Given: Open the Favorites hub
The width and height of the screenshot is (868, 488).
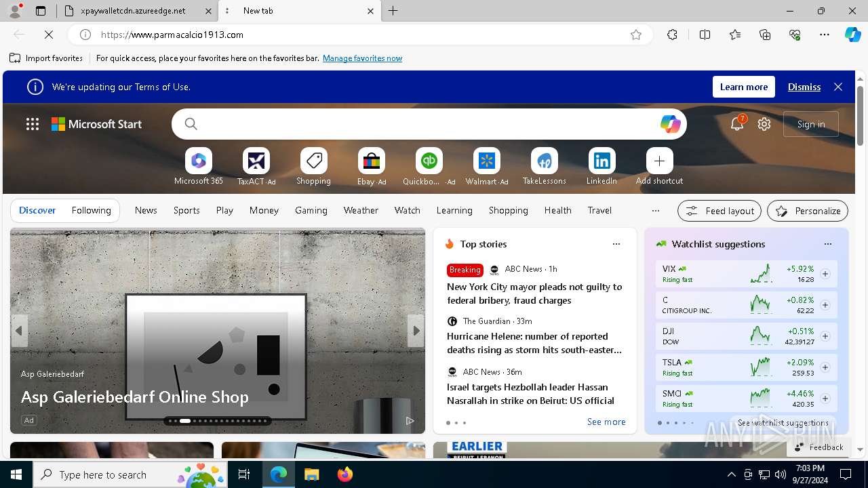Looking at the screenshot, I should [x=735, y=35].
